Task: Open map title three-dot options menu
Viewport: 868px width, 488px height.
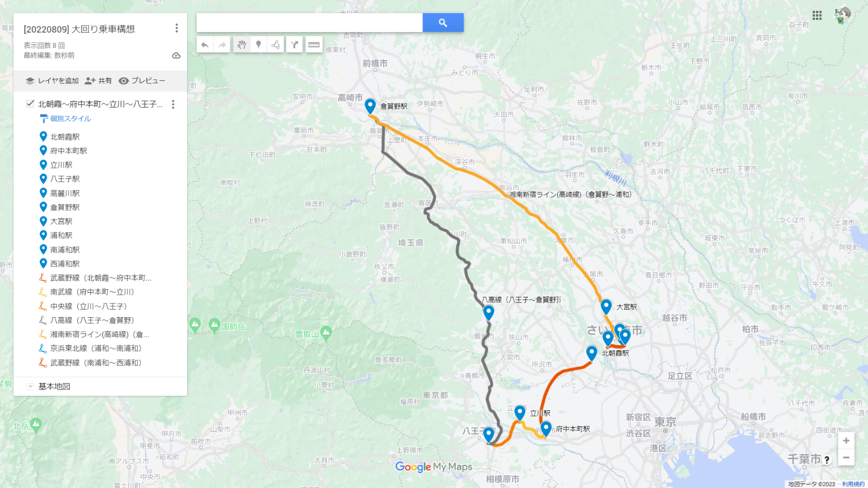Action: coord(176,28)
